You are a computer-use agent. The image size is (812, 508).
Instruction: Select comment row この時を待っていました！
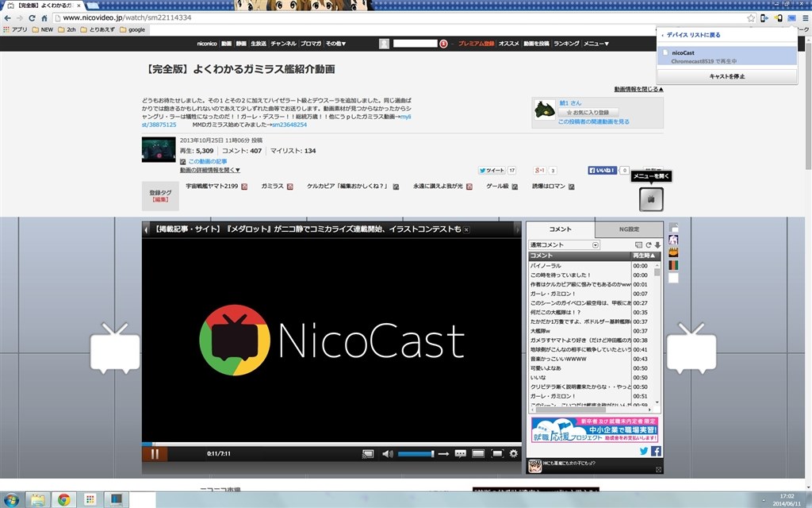click(x=580, y=275)
